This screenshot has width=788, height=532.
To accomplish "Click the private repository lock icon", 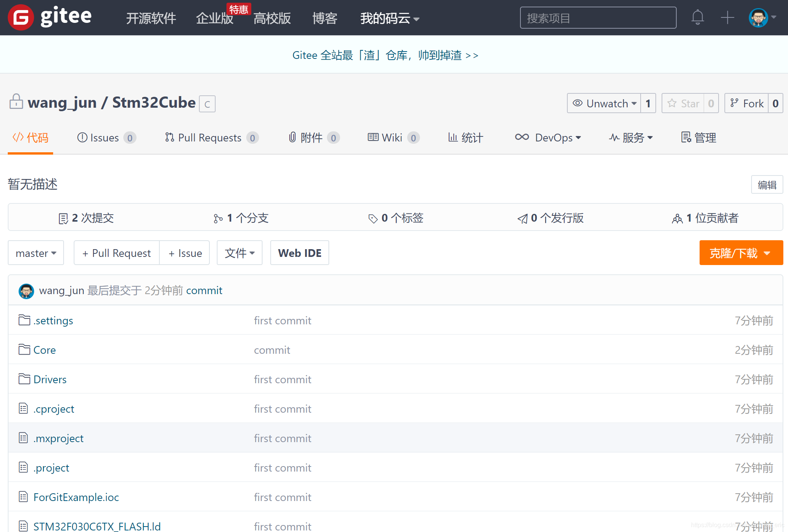I will click(x=16, y=102).
